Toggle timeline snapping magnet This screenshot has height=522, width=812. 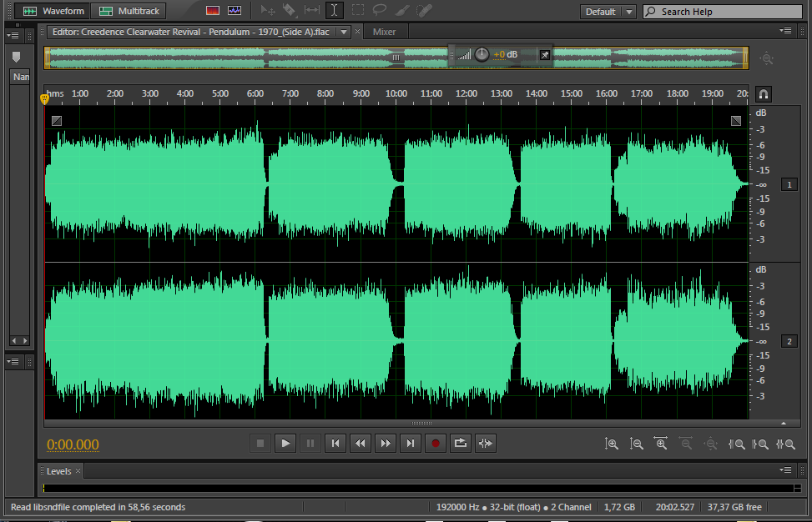tap(764, 94)
